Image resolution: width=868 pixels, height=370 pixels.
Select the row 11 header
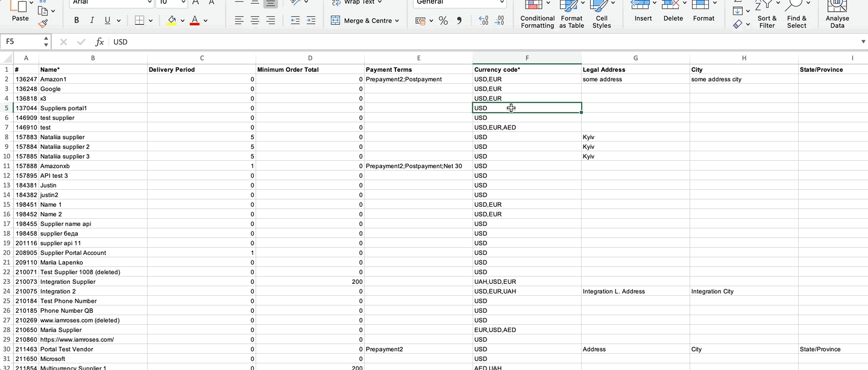tap(7, 166)
